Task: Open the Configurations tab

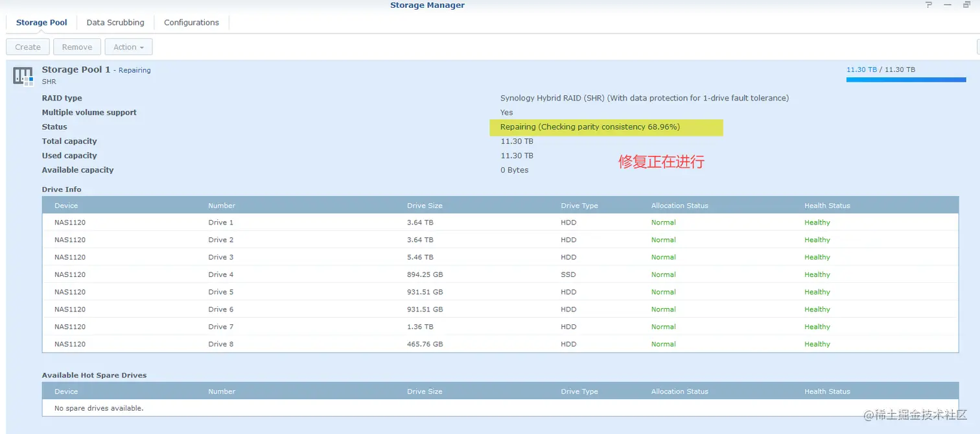Action: tap(191, 22)
